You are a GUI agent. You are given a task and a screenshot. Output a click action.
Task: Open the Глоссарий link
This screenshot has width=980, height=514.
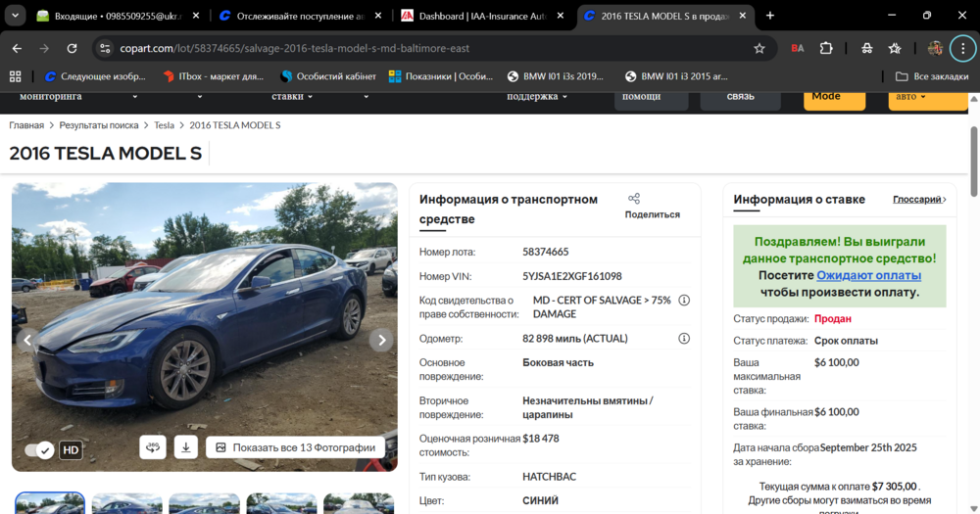[919, 199]
